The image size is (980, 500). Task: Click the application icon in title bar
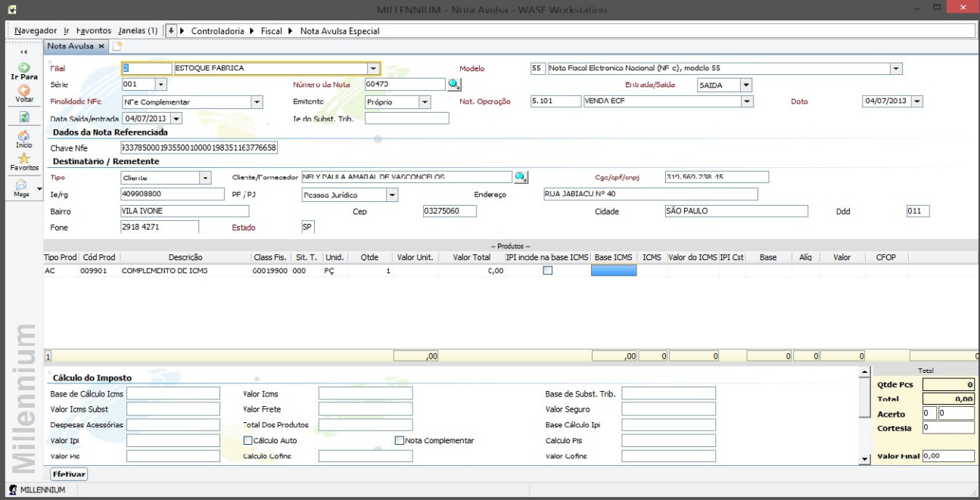12,8
